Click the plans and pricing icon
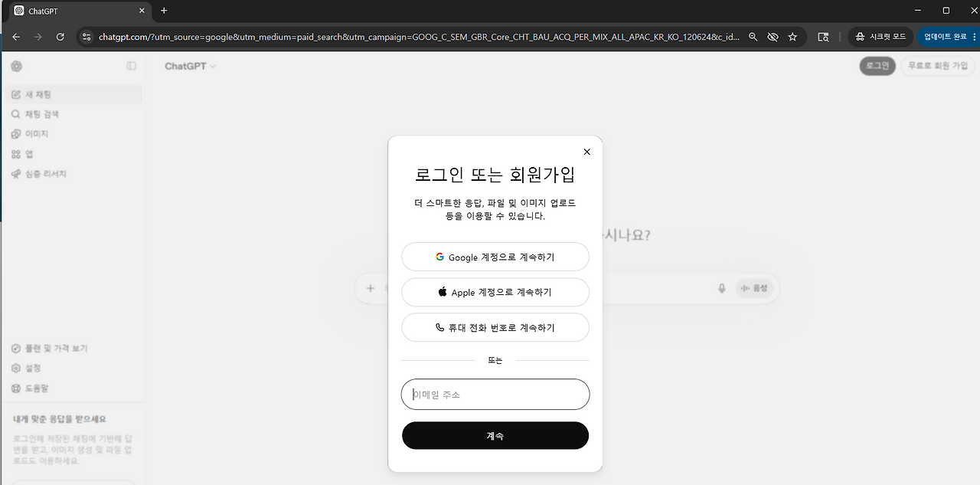980x485 pixels. click(16, 348)
